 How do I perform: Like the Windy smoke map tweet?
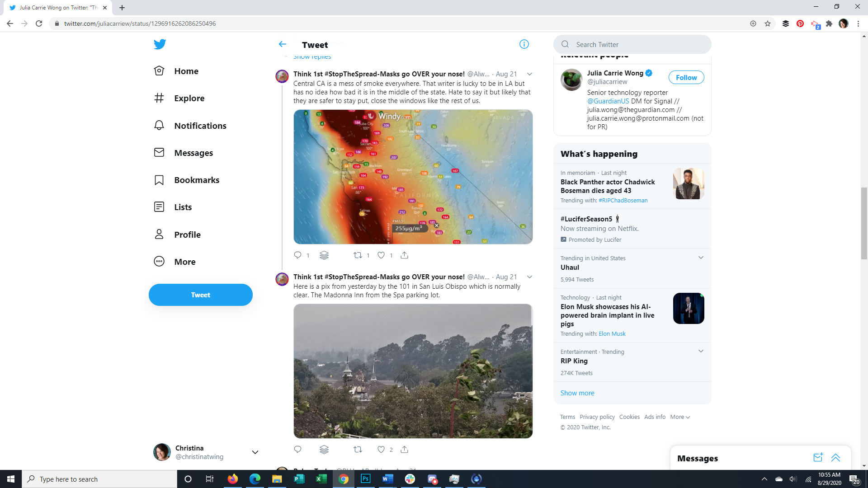[381, 255]
